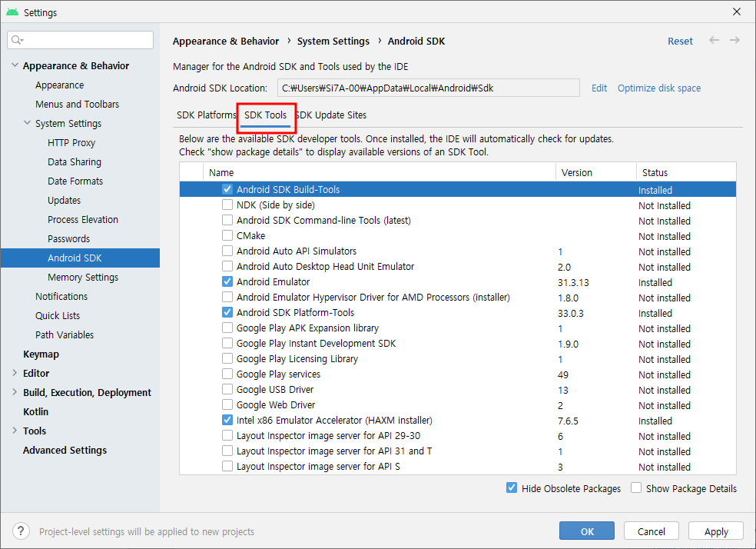Select Passwords settings

tap(68, 239)
